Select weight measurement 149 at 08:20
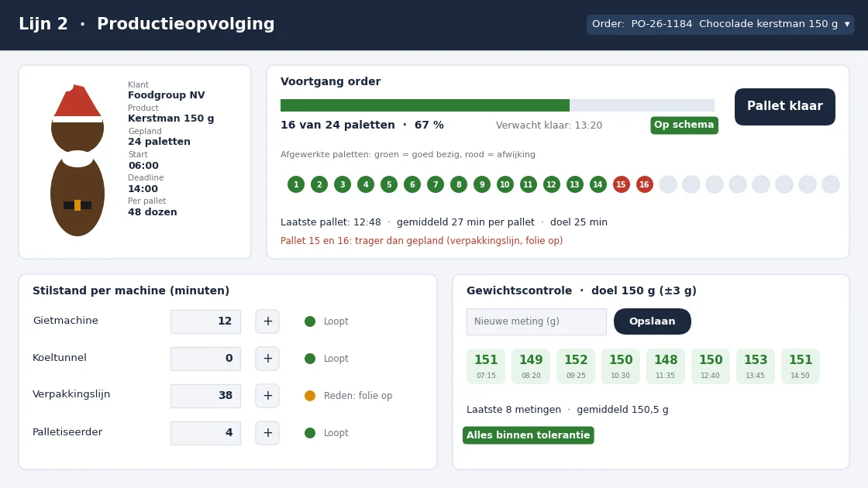Image resolution: width=868 pixels, height=488 pixels. click(x=531, y=366)
